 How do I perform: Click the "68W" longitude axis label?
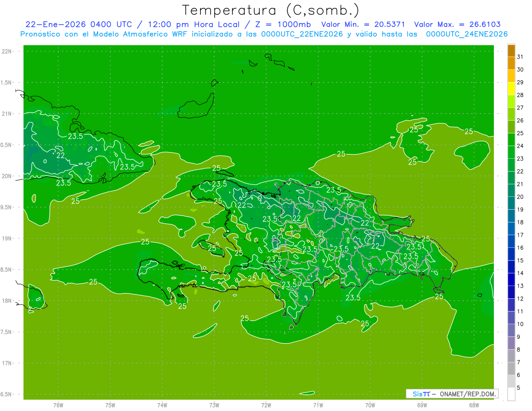[x=474, y=405]
